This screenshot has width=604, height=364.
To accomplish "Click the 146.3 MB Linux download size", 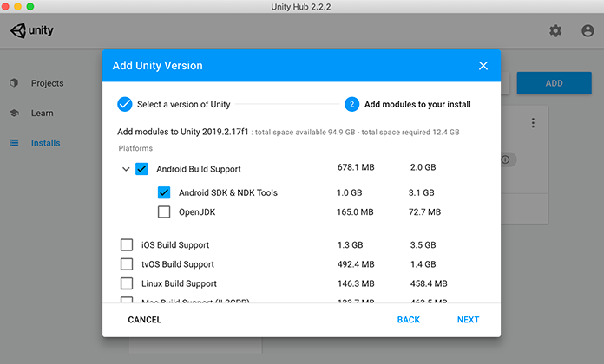I will (x=356, y=283).
